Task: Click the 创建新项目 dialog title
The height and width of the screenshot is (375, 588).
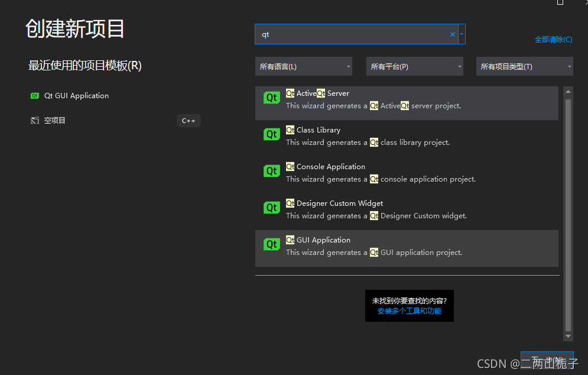Action: click(74, 28)
